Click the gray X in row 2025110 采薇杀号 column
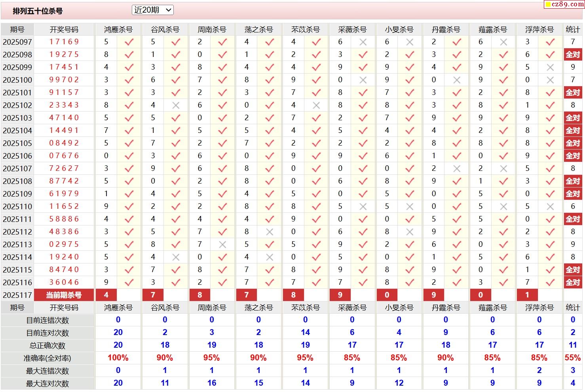This screenshot has width=585, height=392. [363, 206]
